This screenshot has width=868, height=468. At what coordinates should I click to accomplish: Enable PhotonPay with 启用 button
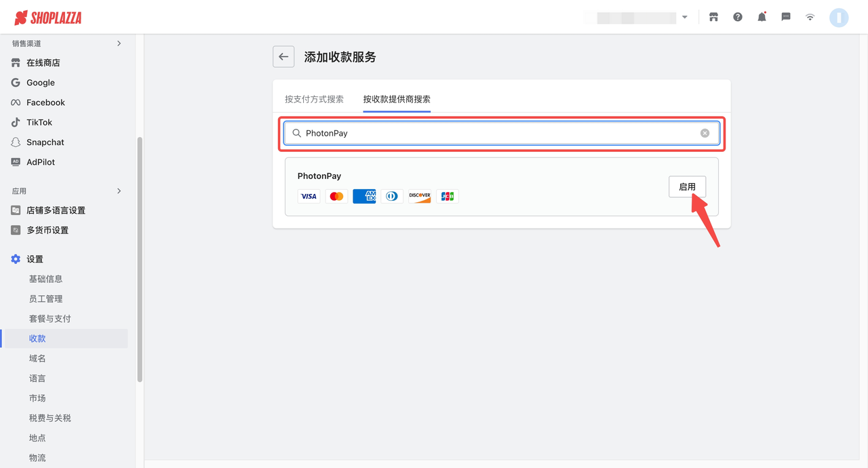click(687, 187)
